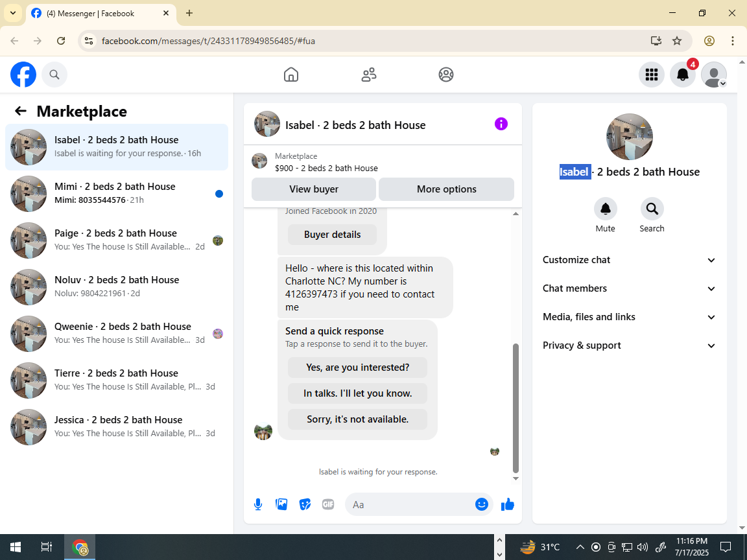Click the chat scrollbar thumb
The image size is (747, 560).
[516, 408]
